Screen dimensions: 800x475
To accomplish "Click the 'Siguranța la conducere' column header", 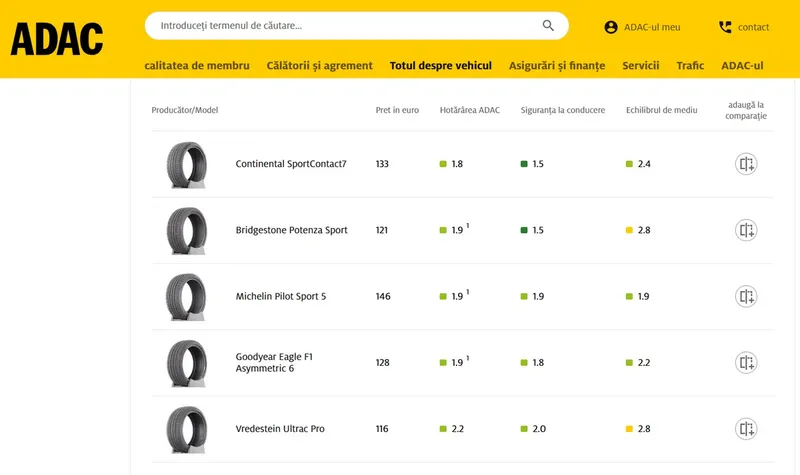I will tap(563, 110).
